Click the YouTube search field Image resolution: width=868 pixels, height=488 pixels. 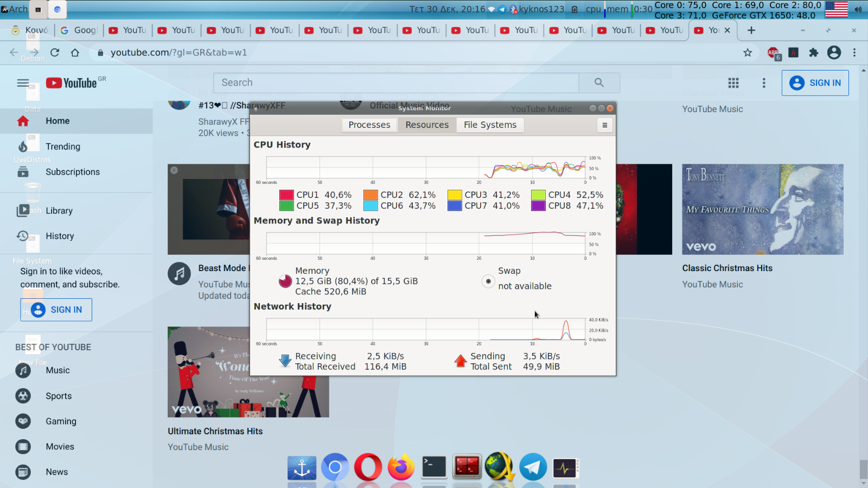click(x=396, y=82)
